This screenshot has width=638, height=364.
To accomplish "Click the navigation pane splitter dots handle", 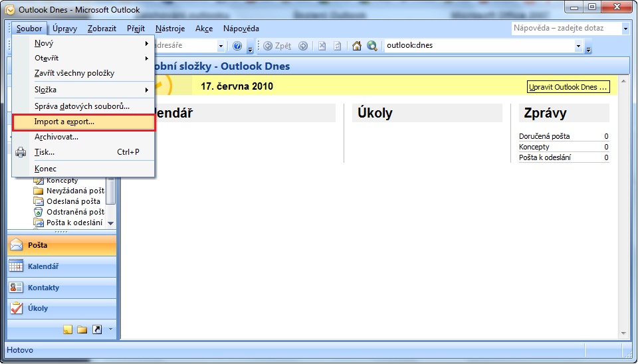I will [x=61, y=232].
